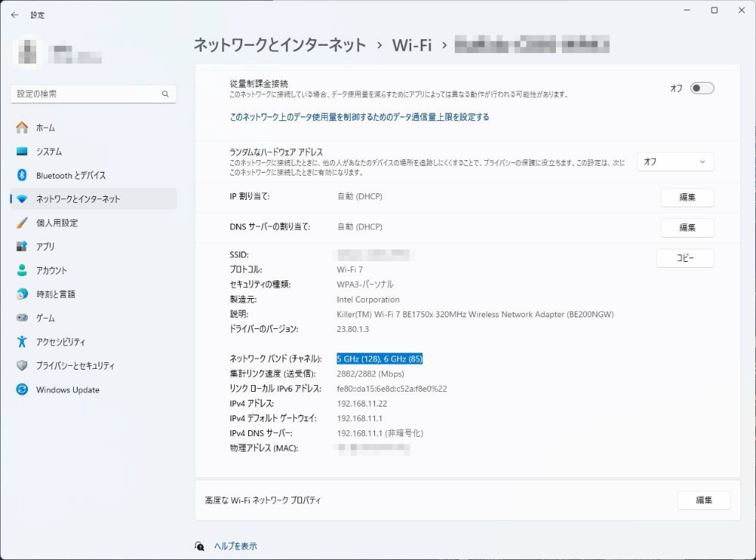Open the ヘルプを表示 link
Viewport: 756px width, 560px height.
(x=236, y=546)
